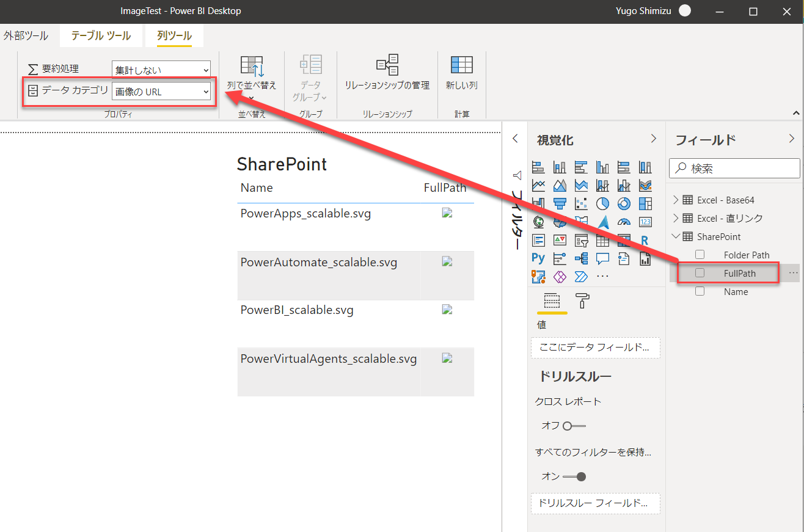Open more options for FullPath field
This screenshot has height=532, width=804.
pos(793,273)
